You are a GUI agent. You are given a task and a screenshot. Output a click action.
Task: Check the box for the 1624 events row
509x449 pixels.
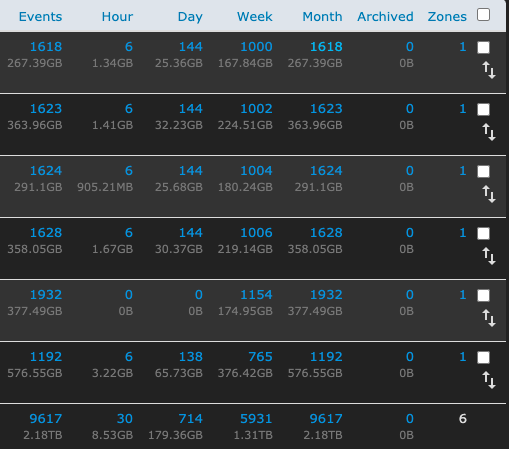coord(483,171)
